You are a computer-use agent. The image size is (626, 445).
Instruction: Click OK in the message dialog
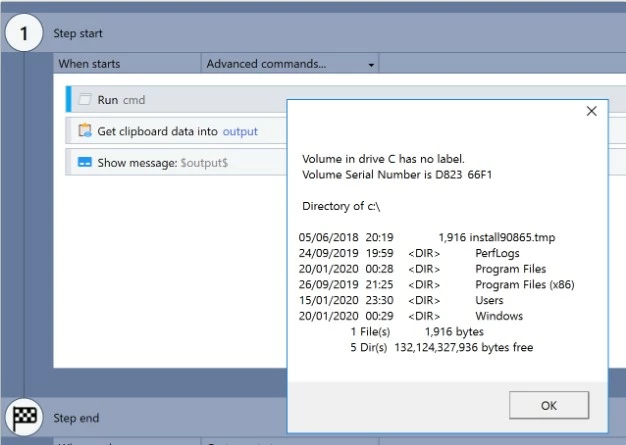549,405
